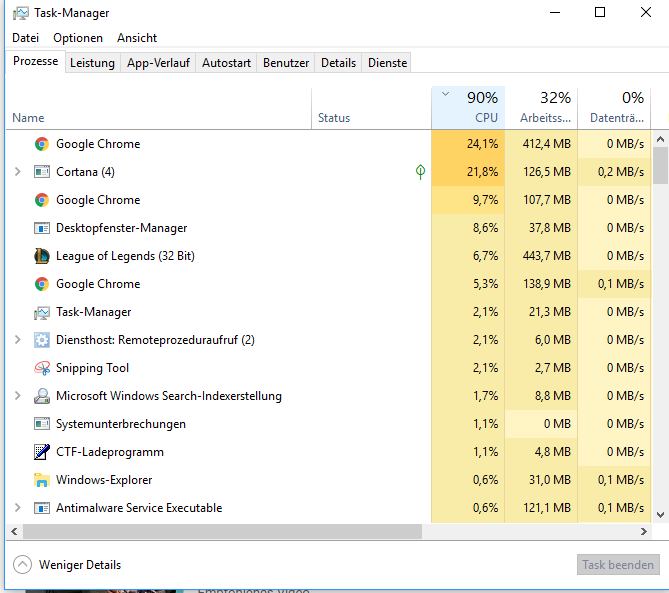Click the Snipping Tool scissors icon
The width and height of the screenshot is (669, 593).
42,368
